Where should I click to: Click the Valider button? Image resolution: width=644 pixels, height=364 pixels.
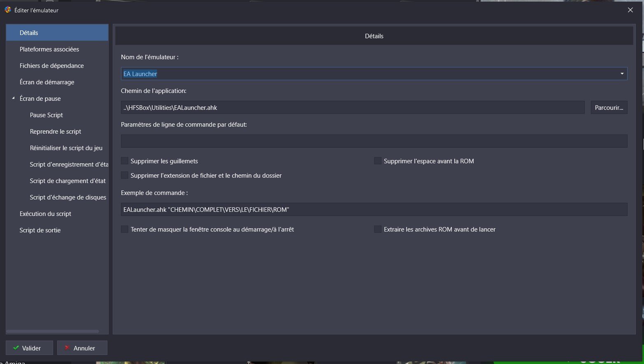pyautogui.click(x=29, y=348)
